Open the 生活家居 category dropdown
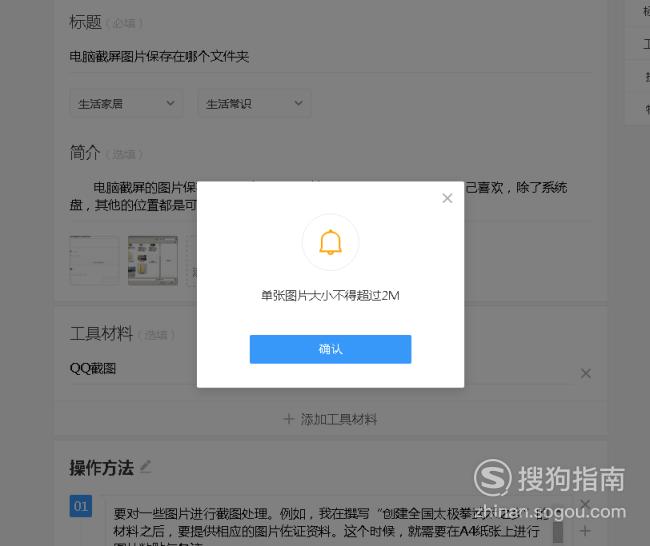 [126, 103]
